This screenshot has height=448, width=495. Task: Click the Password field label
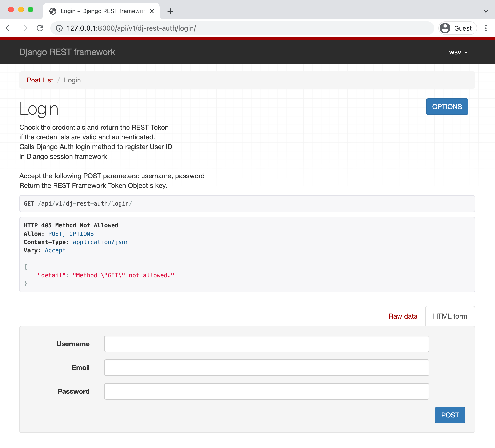(x=73, y=391)
